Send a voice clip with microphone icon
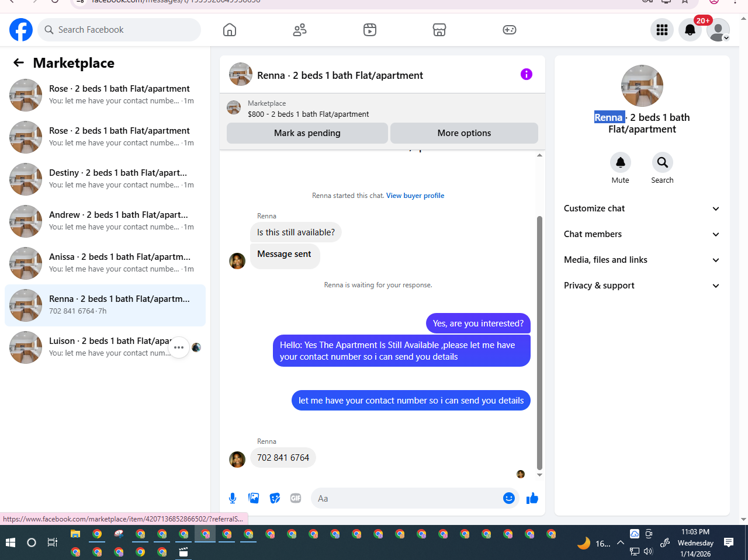This screenshot has height=560, width=748. tap(233, 498)
